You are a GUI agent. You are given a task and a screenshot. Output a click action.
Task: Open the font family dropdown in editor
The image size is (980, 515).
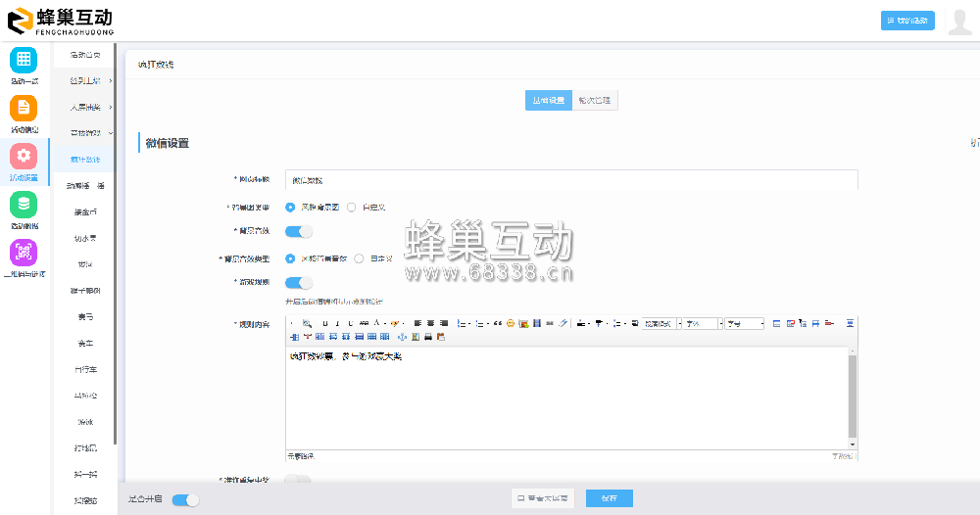pos(704,323)
